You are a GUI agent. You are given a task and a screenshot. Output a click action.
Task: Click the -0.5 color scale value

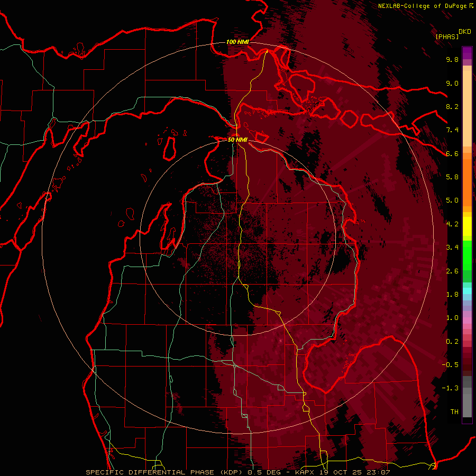[x=450, y=365]
